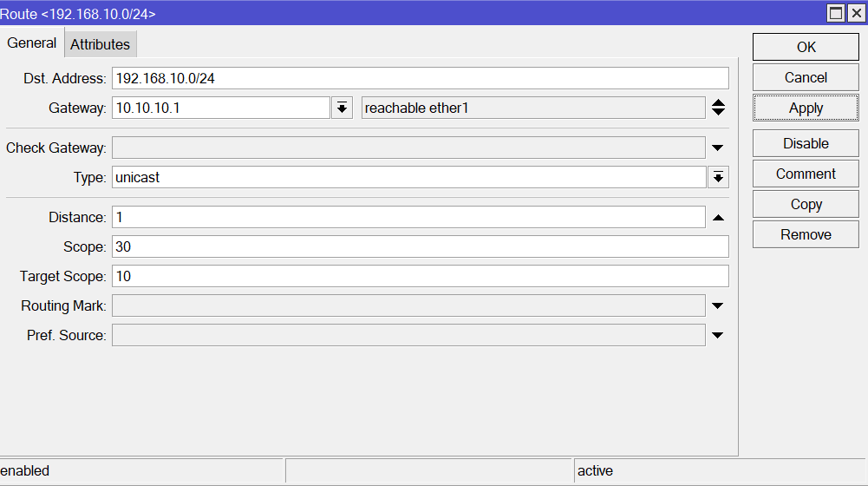Click the Routing Mark empty field
The width and height of the screenshot is (868, 486).
tap(408, 305)
